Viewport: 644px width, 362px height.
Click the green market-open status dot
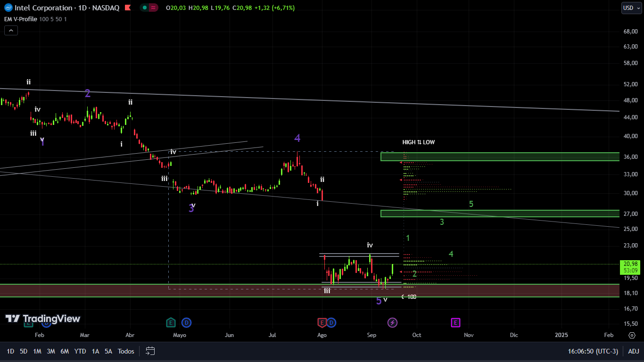tap(144, 8)
